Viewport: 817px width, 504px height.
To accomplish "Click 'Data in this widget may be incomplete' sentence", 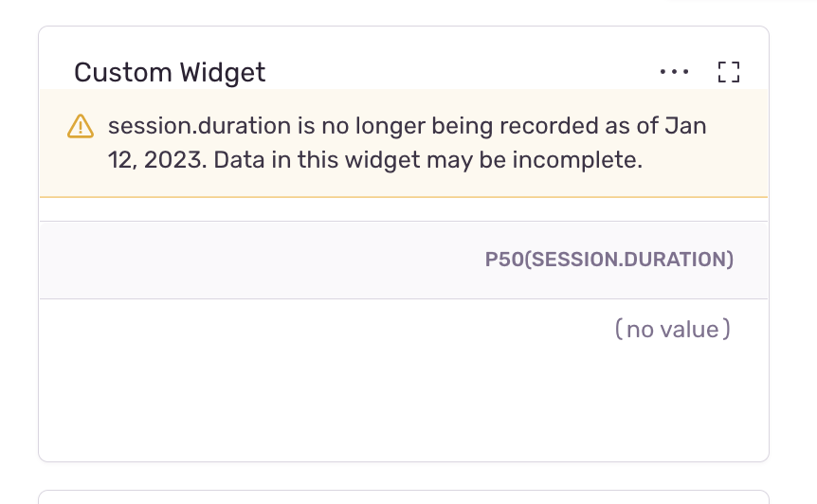I will click(x=427, y=160).
